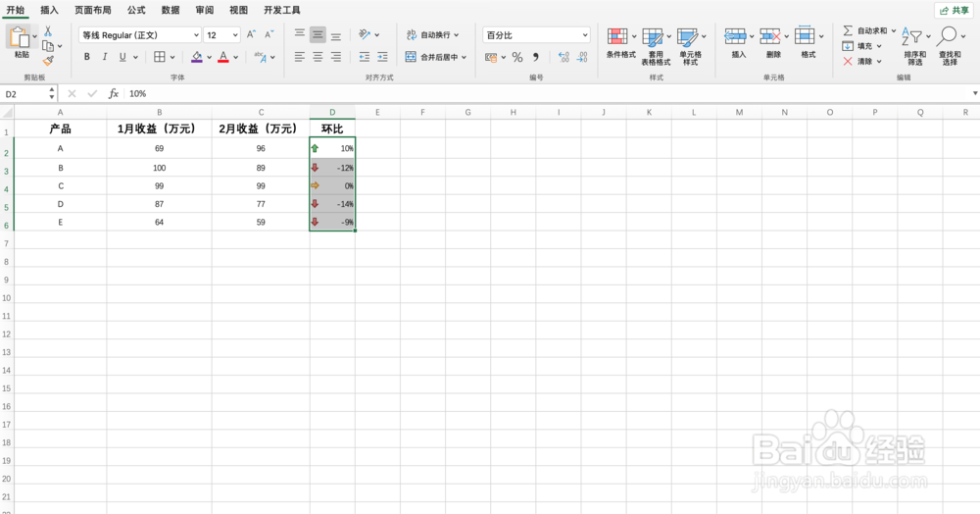Align text to top
Viewport: 980px width, 514px height.
pos(300,34)
